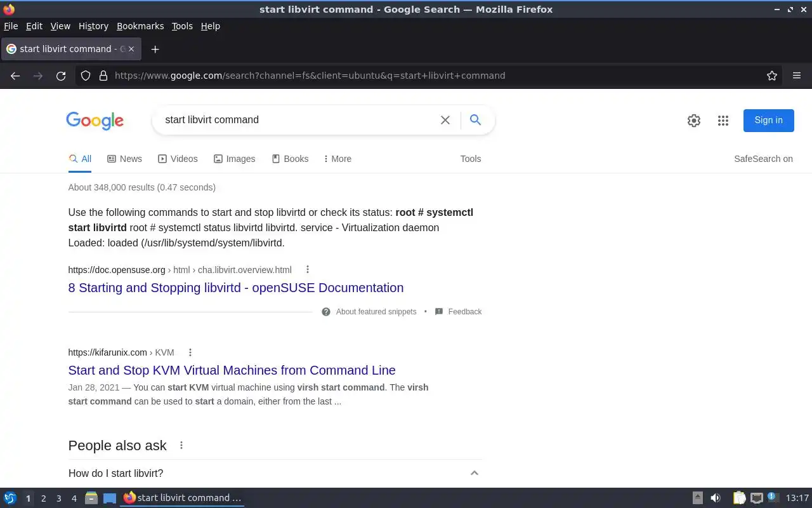812x508 pixels.
Task: Switch to Images results tab
Action: coord(234,159)
